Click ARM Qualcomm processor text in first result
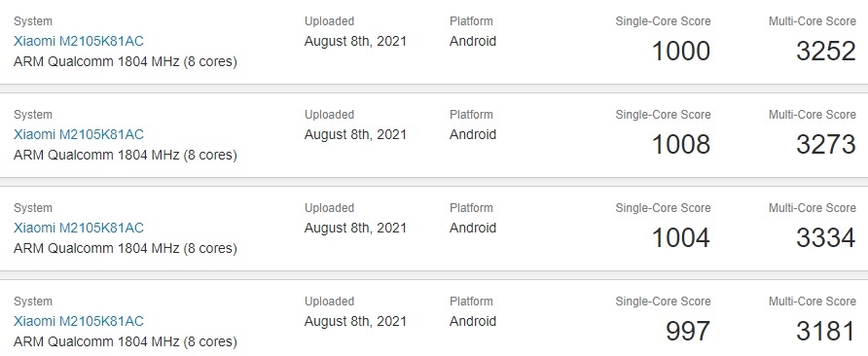 pyautogui.click(x=126, y=62)
